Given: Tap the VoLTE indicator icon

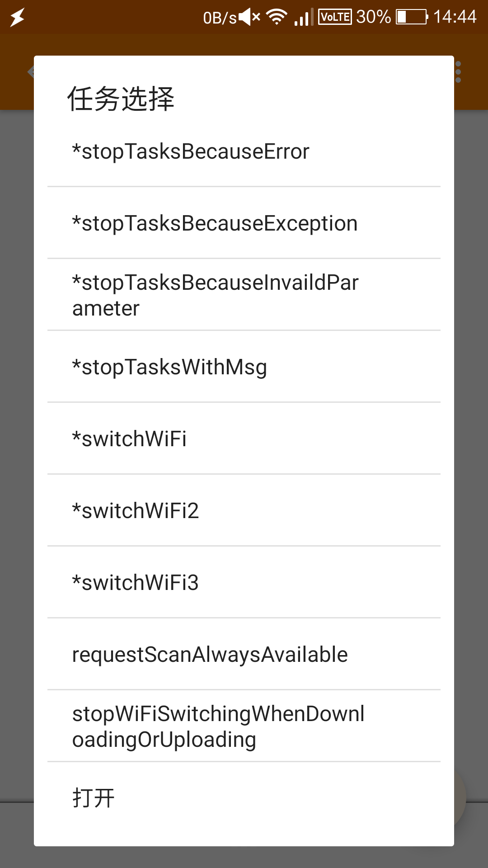Looking at the screenshot, I should coord(335,17).
